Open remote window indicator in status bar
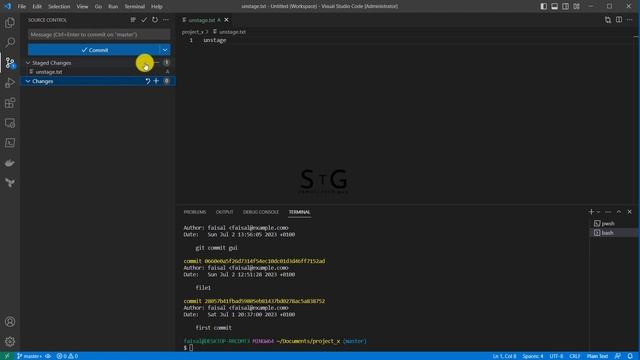 7,356
